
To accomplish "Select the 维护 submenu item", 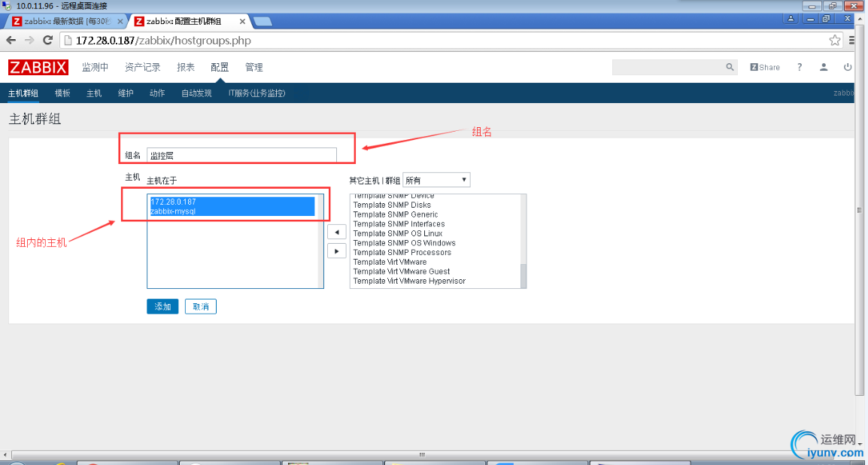I will pyautogui.click(x=126, y=93).
